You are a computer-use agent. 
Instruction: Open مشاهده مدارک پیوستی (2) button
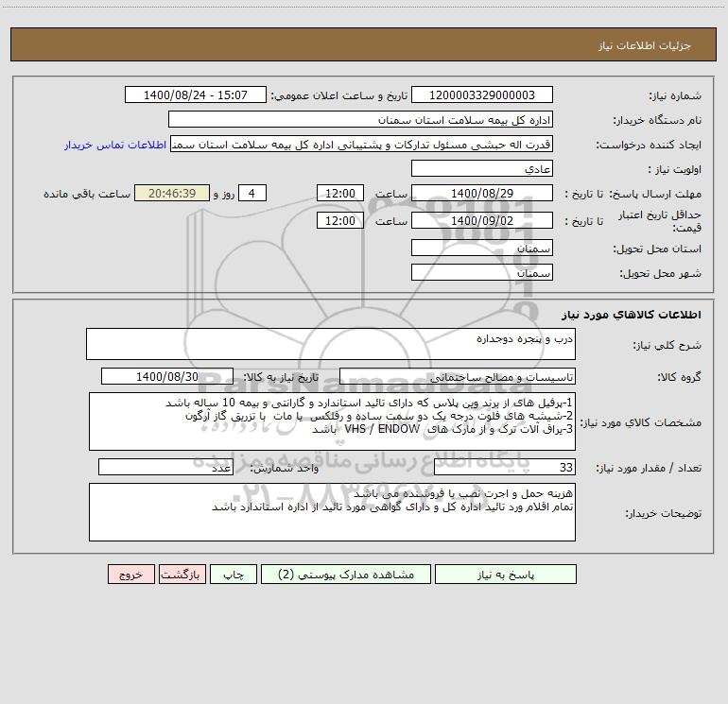pos(346,574)
